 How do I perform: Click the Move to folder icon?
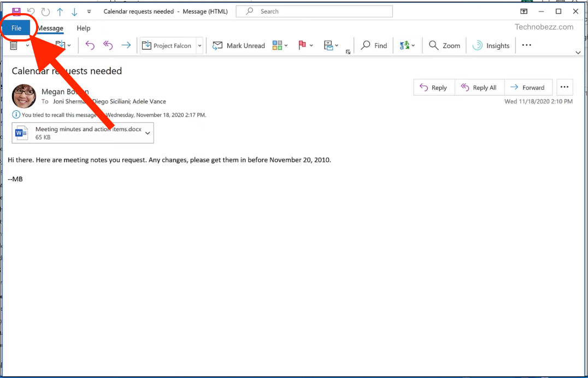tap(60, 45)
